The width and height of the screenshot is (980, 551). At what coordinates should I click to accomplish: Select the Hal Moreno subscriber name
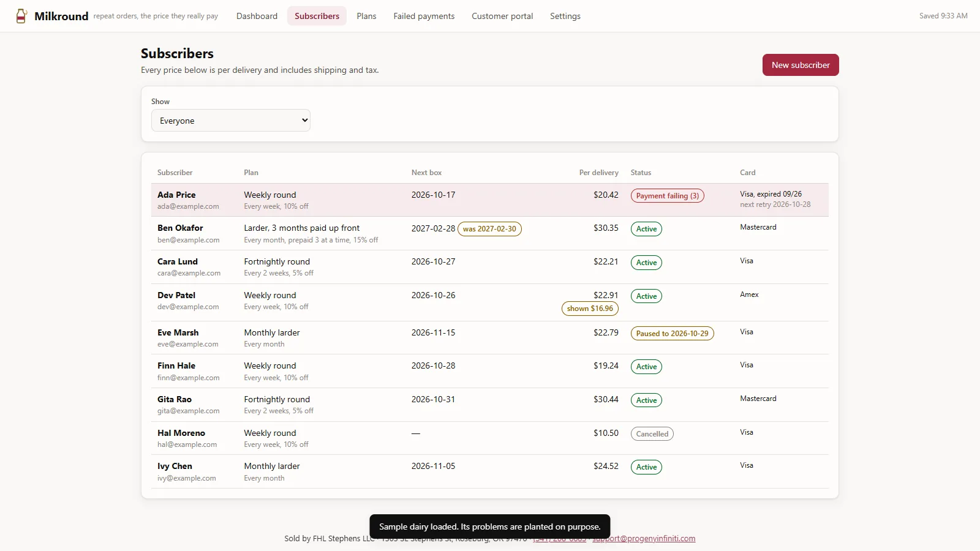pyautogui.click(x=181, y=433)
